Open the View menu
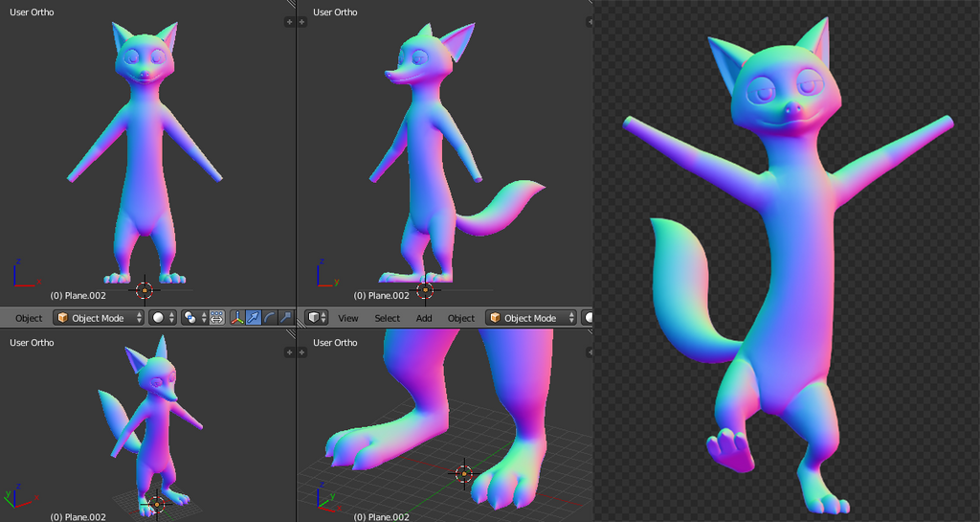Viewport: 980px width, 522px height. pos(348,318)
